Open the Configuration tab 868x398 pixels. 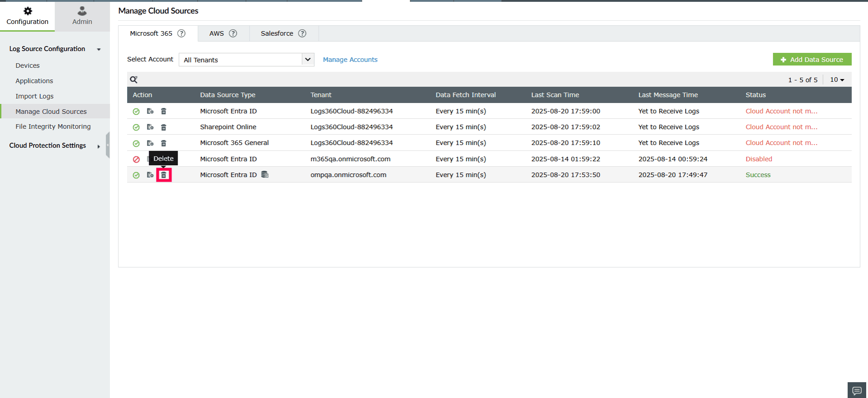[x=27, y=16]
